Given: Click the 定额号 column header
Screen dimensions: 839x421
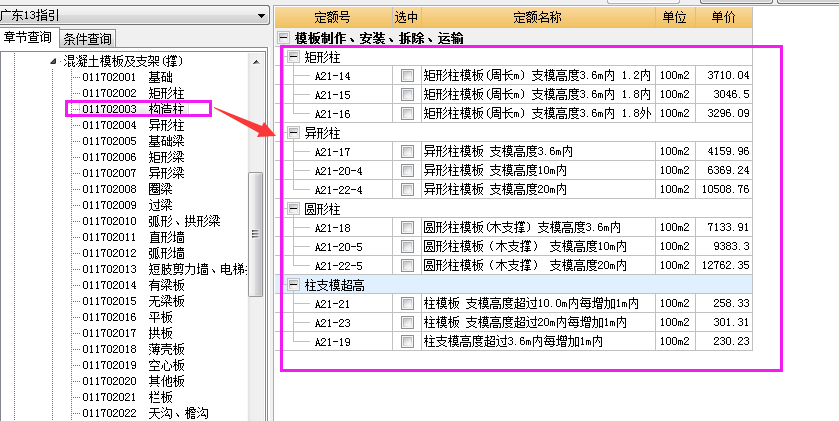Looking at the screenshot, I should (x=334, y=18).
